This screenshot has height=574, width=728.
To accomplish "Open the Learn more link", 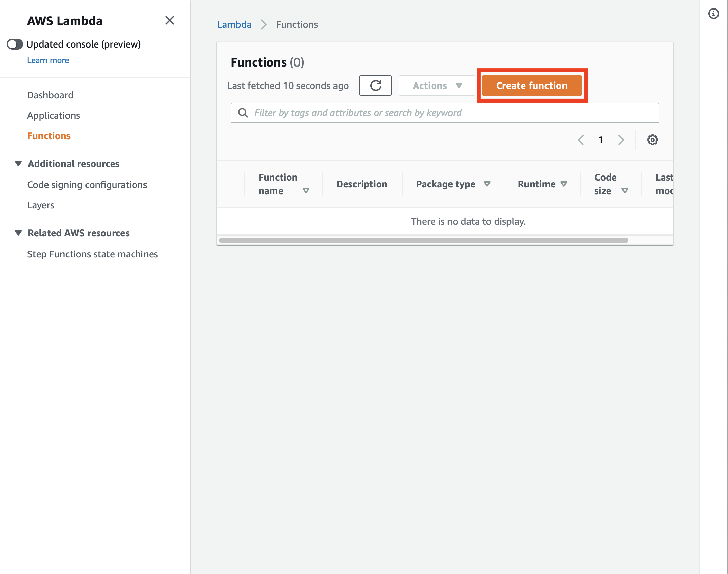I will 48,60.
